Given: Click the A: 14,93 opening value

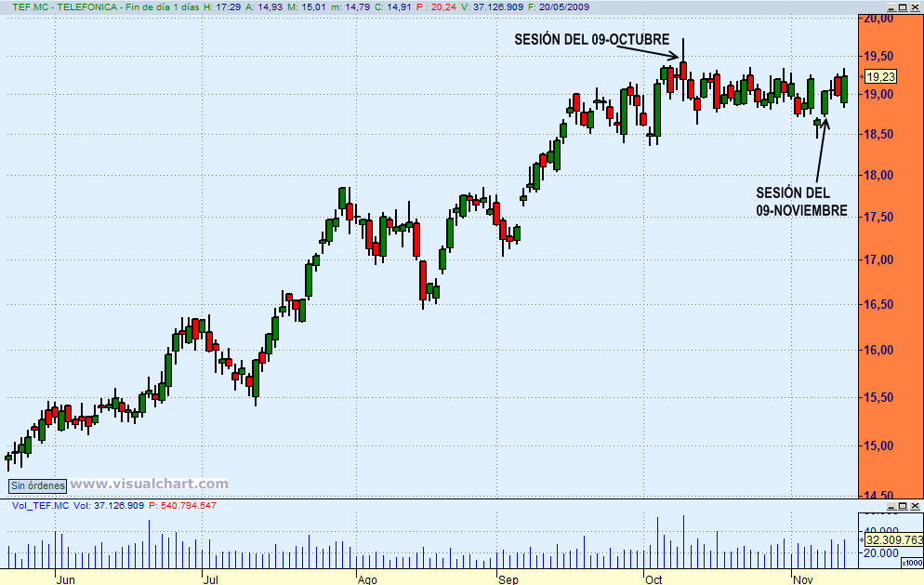Looking at the screenshot, I should coord(264,7).
